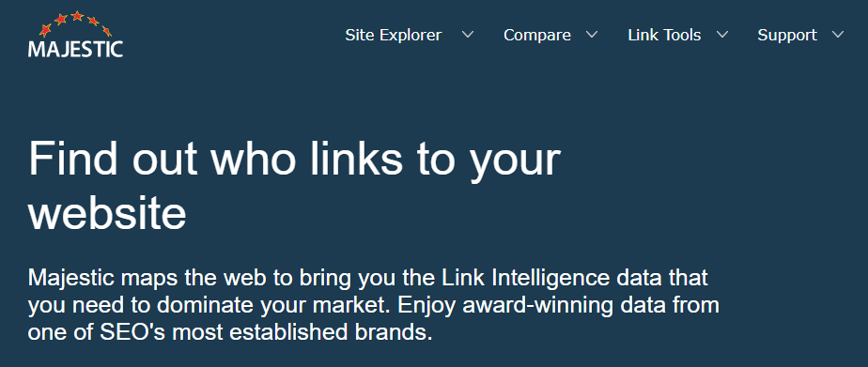Open the Link Tools menu
The height and width of the screenshot is (367, 868).
coord(664,35)
